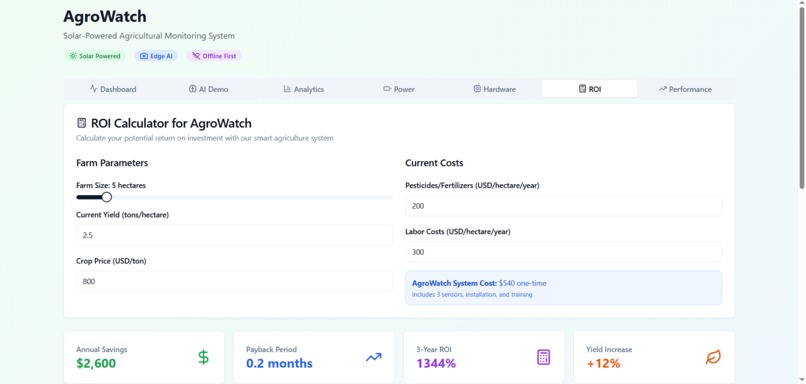
Task: Click the chip icon on Hardware tab
Action: [477, 88]
